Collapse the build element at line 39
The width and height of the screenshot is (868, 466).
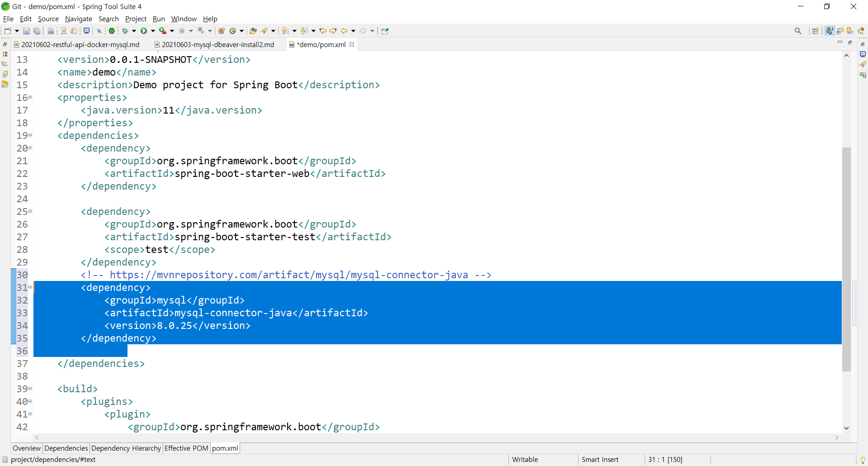point(30,389)
